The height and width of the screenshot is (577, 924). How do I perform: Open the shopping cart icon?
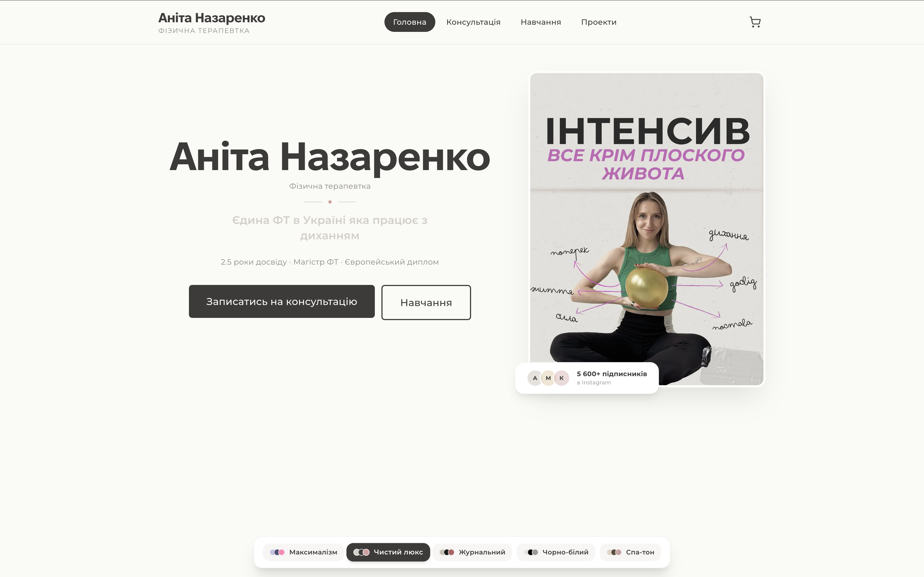click(755, 22)
